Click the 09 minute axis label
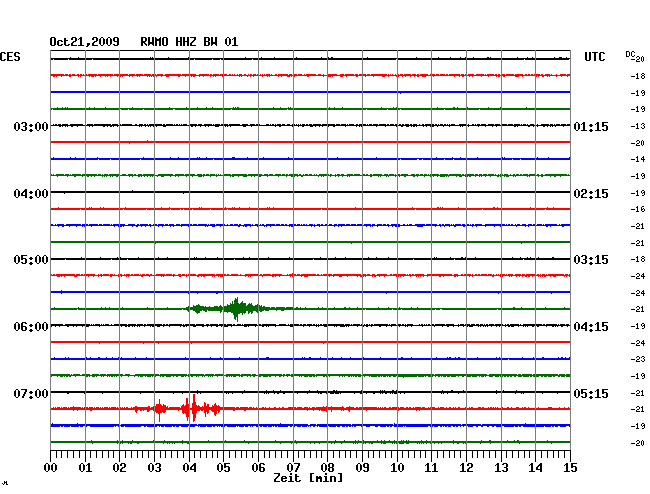Screen dimensions: 650x494 (x=362, y=467)
